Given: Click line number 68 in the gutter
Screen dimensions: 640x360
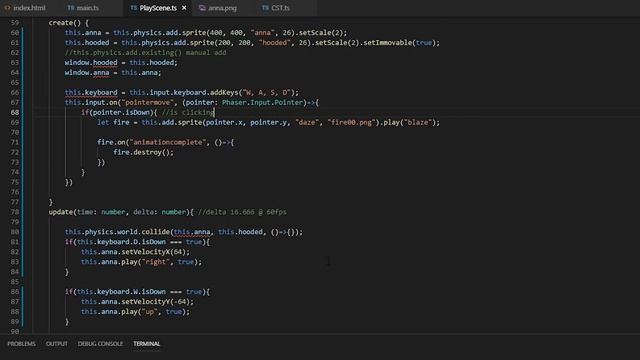Looking at the screenshot, I should tap(15, 112).
